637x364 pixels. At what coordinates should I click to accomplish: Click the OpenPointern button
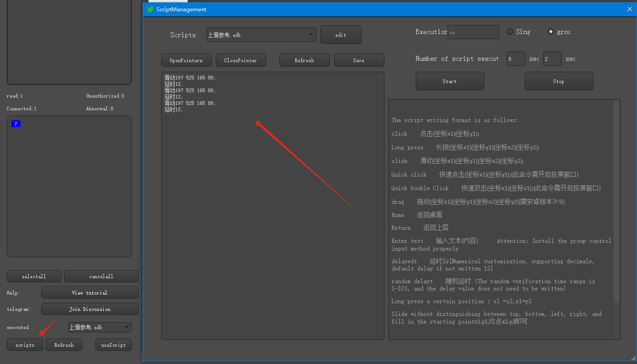(186, 60)
